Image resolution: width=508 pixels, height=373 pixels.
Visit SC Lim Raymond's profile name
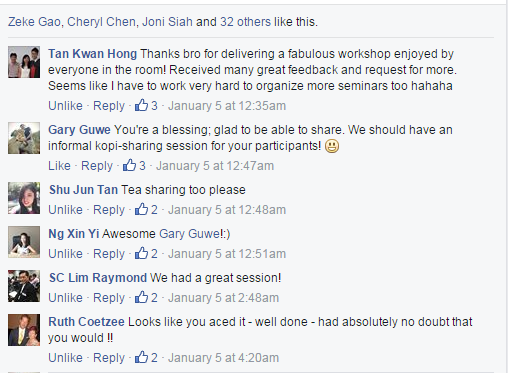coord(98,278)
